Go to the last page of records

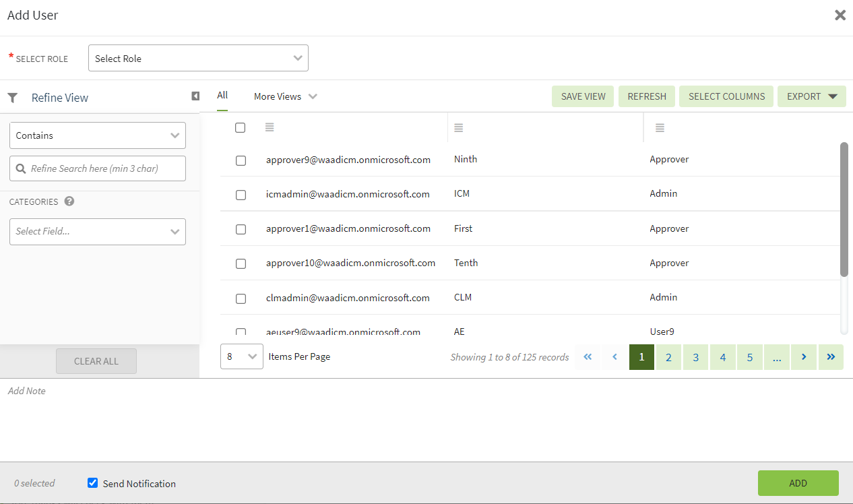(831, 357)
